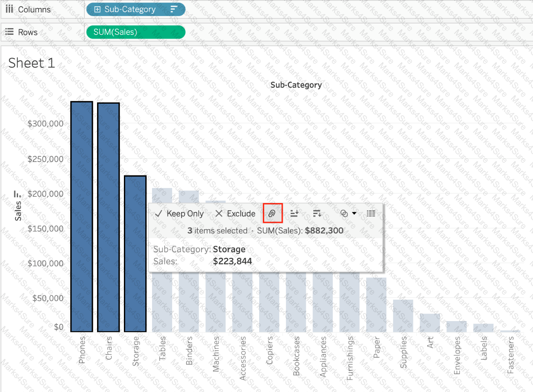Viewport: 533px width, 392px height.
Task: Click the Sales axis sort icon
Action: 17,194
